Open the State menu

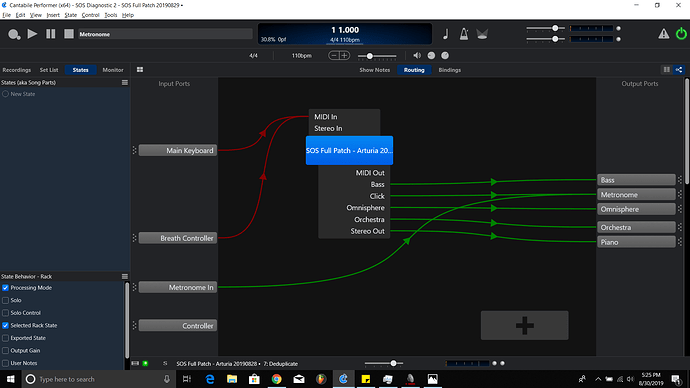70,15
